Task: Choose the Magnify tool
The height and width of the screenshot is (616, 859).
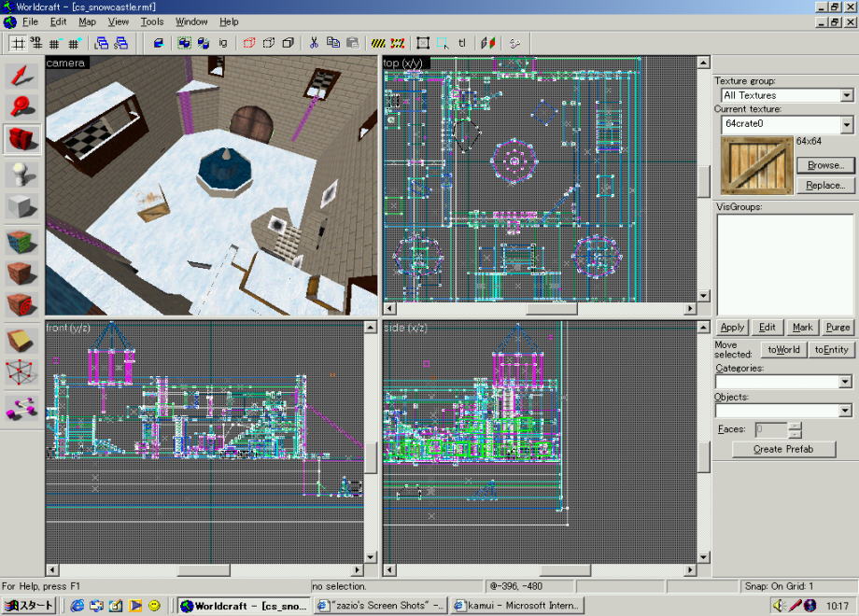Action: 21,107
